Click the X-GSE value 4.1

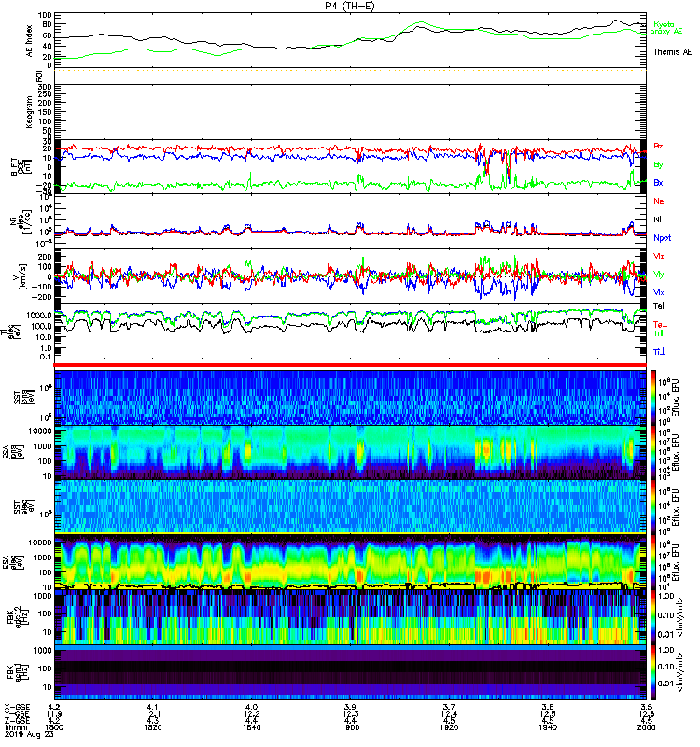tap(153, 707)
